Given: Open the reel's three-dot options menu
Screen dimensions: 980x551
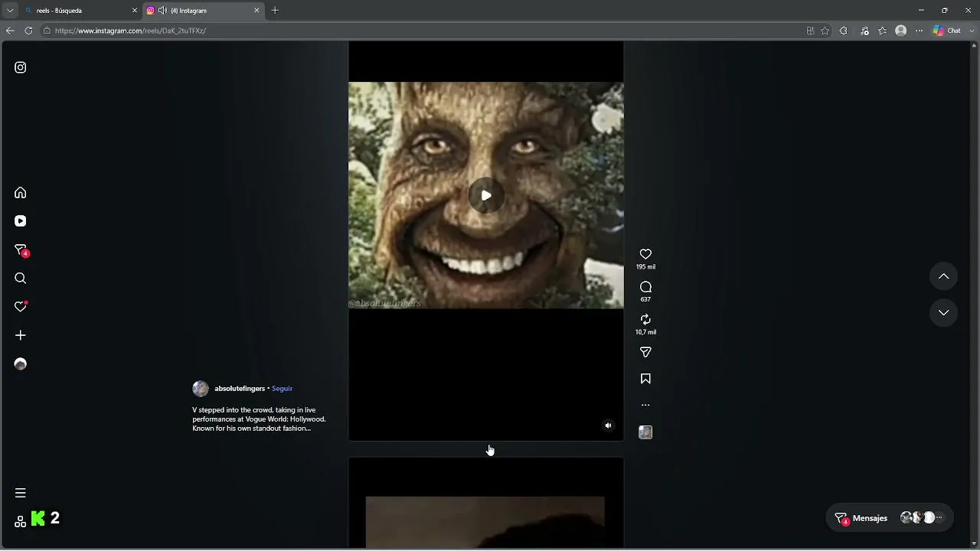Looking at the screenshot, I should pyautogui.click(x=645, y=405).
